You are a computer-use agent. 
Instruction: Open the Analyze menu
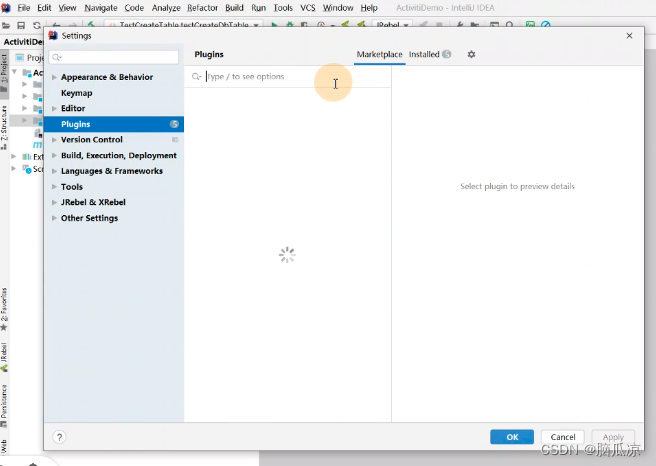[x=166, y=8]
